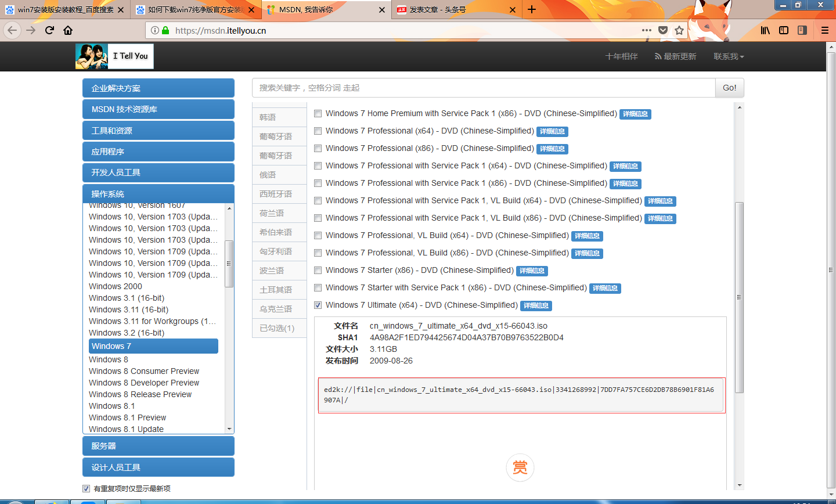The height and width of the screenshot is (504, 836).
Task: Collapse the 操作系统 panel
Action: pyautogui.click(x=158, y=194)
